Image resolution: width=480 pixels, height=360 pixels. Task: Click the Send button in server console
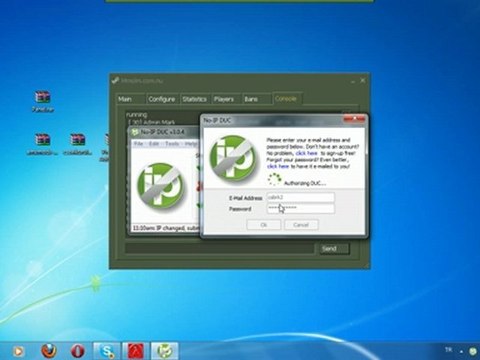[x=334, y=249]
